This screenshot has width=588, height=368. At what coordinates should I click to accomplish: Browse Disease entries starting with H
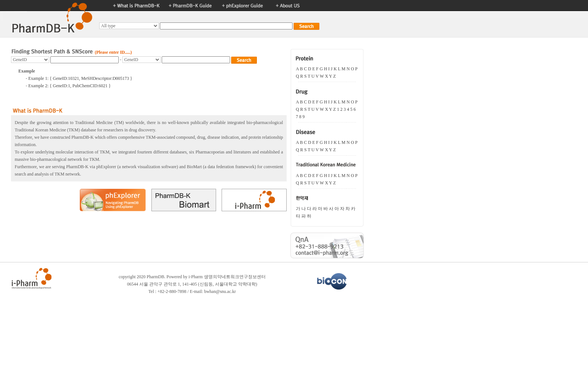coord(326,142)
